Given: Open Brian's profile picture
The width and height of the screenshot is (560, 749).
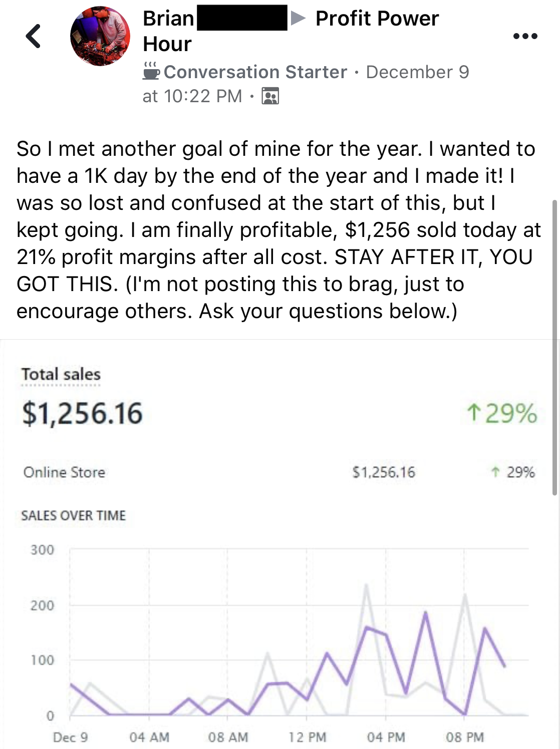Looking at the screenshot, I should coord(100,36).
